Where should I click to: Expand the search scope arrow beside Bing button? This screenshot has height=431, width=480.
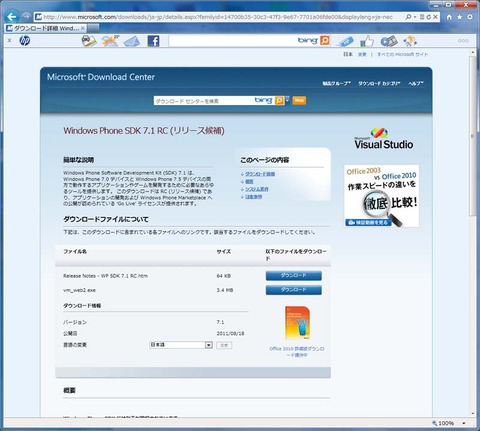[287, 100]
